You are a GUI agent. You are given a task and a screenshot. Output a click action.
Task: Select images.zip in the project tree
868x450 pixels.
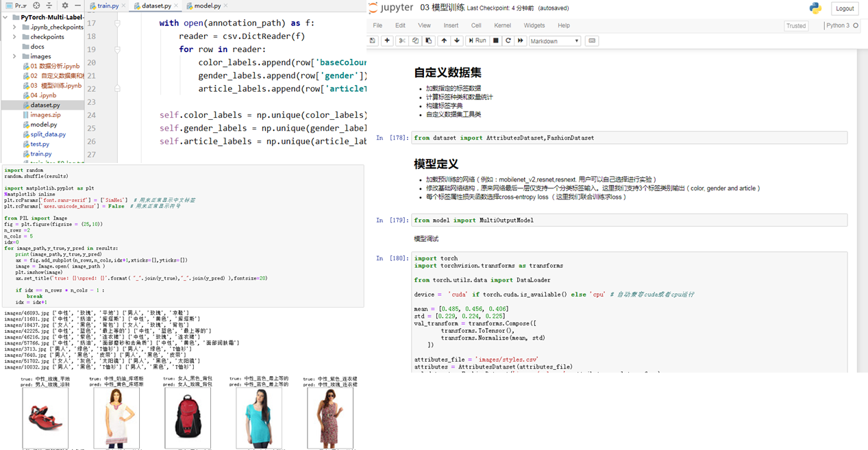(x=41, y=115)
